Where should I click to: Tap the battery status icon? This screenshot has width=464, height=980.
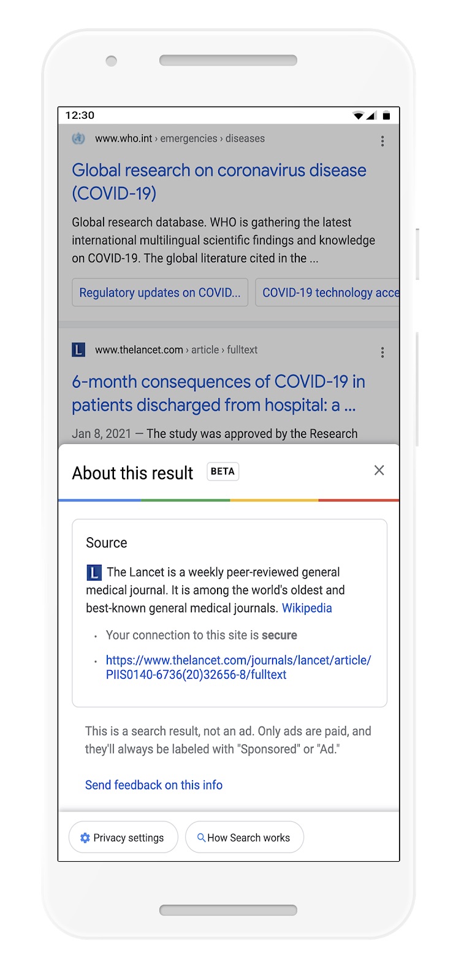386,115
